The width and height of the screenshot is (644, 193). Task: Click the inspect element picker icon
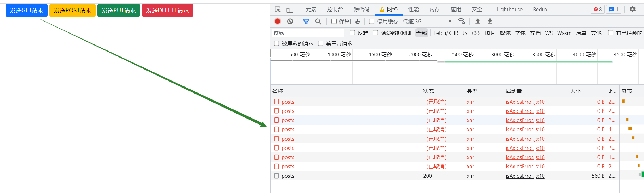pos(278,10)
